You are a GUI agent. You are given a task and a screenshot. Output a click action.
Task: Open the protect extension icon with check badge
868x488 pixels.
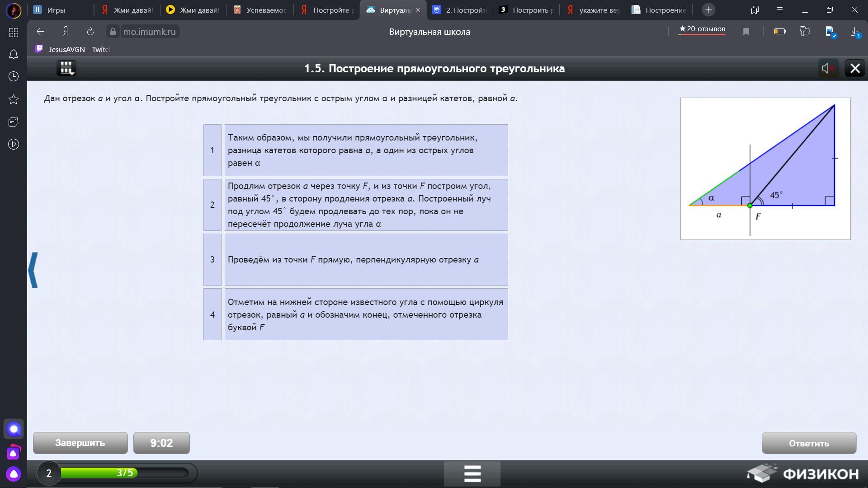coord(830,32)
